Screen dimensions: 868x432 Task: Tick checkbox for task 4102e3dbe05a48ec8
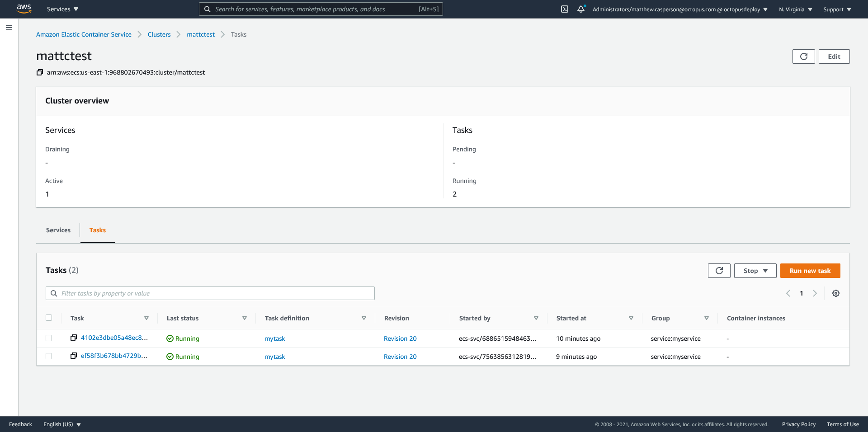tap(49, 338)
